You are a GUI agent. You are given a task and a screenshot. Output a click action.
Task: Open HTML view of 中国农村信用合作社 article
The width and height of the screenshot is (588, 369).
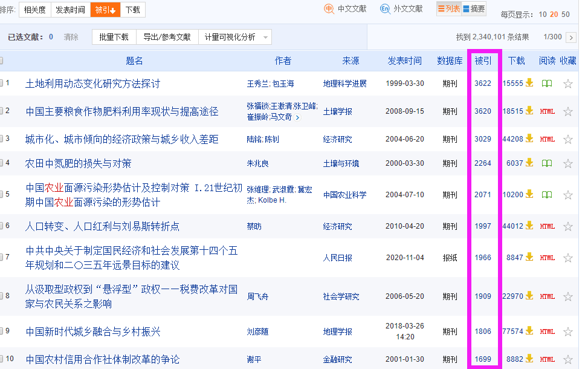tap(549, 358)
